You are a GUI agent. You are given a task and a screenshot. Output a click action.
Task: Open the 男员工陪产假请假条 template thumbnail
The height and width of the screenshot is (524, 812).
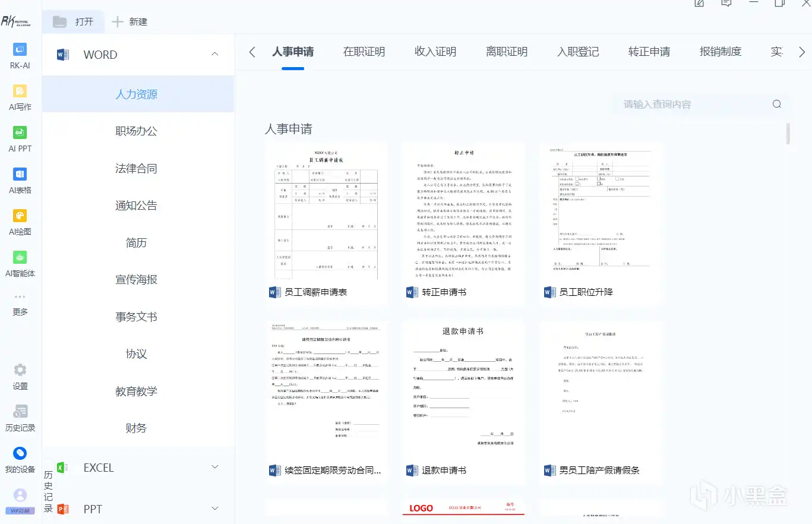[x=601, y=390]
